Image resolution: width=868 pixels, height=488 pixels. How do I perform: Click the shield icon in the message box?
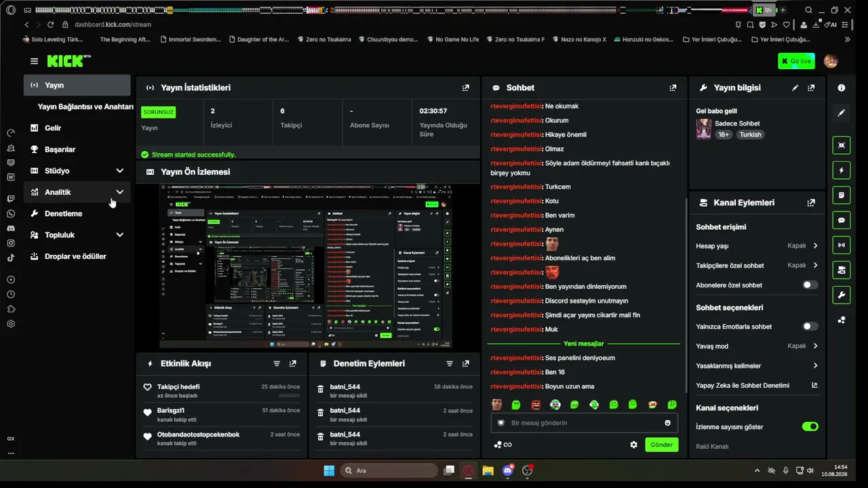tap(501, 423)
